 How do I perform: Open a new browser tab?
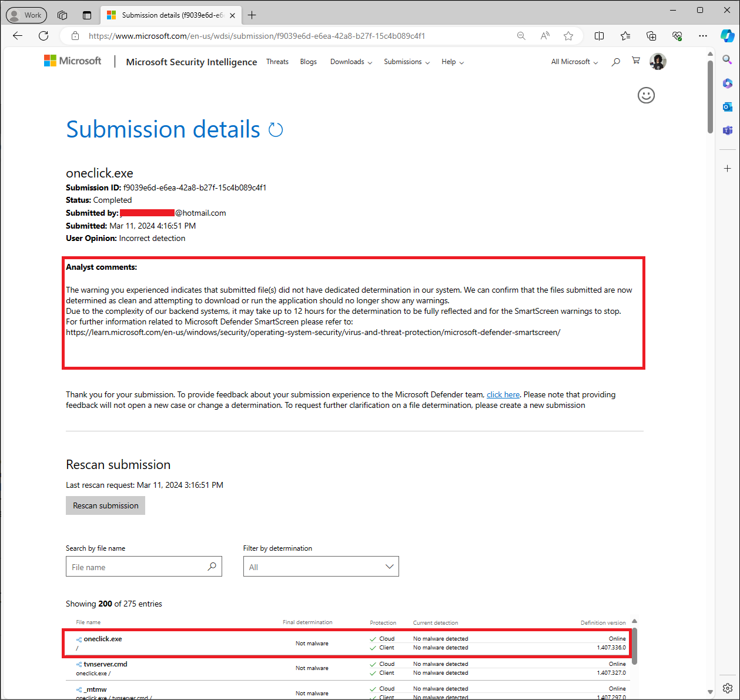[252, 15]
